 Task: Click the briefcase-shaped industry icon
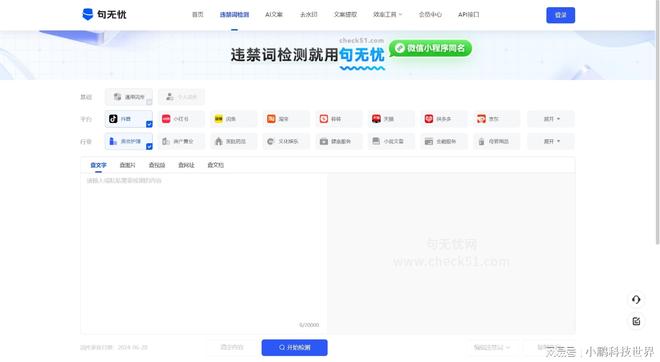[x=323, y=141]
